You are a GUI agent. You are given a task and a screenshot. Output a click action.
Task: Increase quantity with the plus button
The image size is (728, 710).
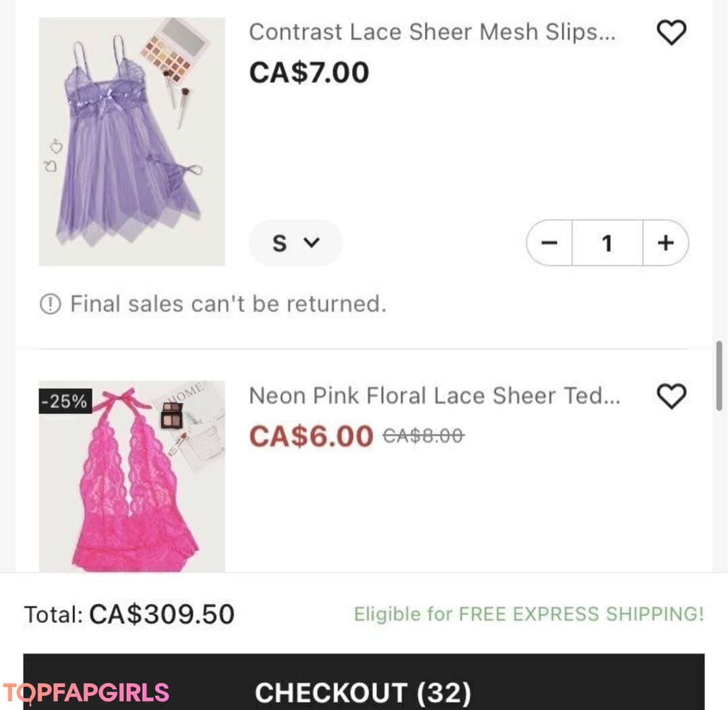(665, 243)
